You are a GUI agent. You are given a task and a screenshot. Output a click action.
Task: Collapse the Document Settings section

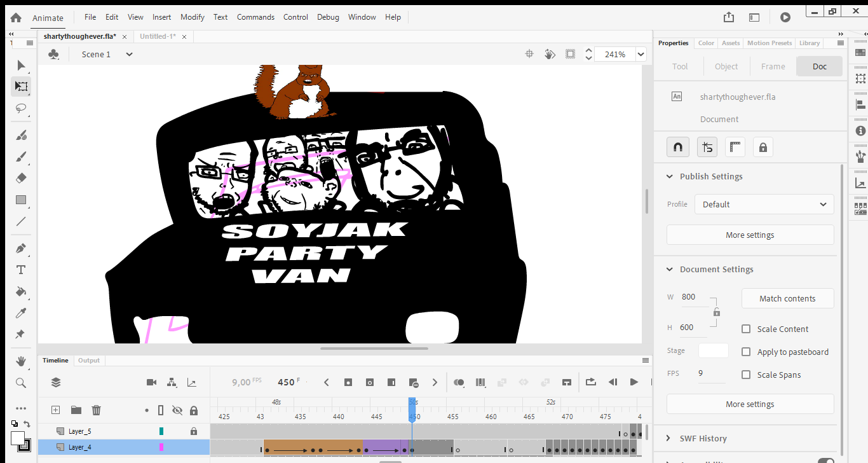669,269
